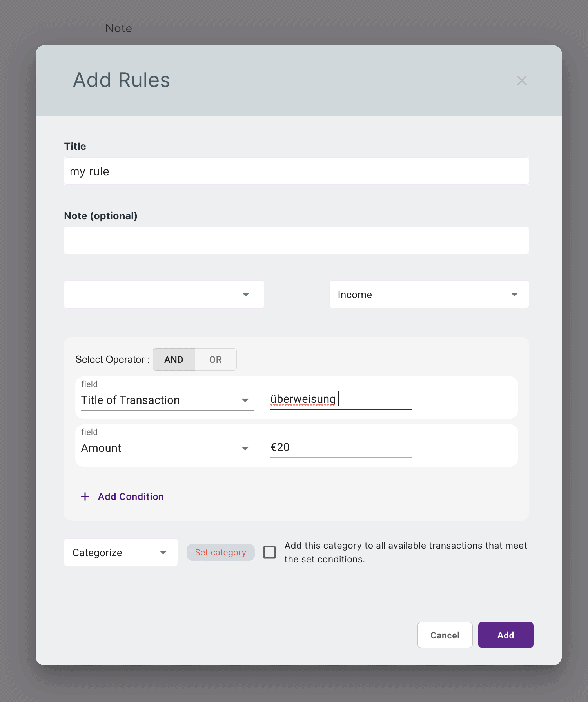
Task: Click the arrow icon in the Income selector
Action: point(514,295)
